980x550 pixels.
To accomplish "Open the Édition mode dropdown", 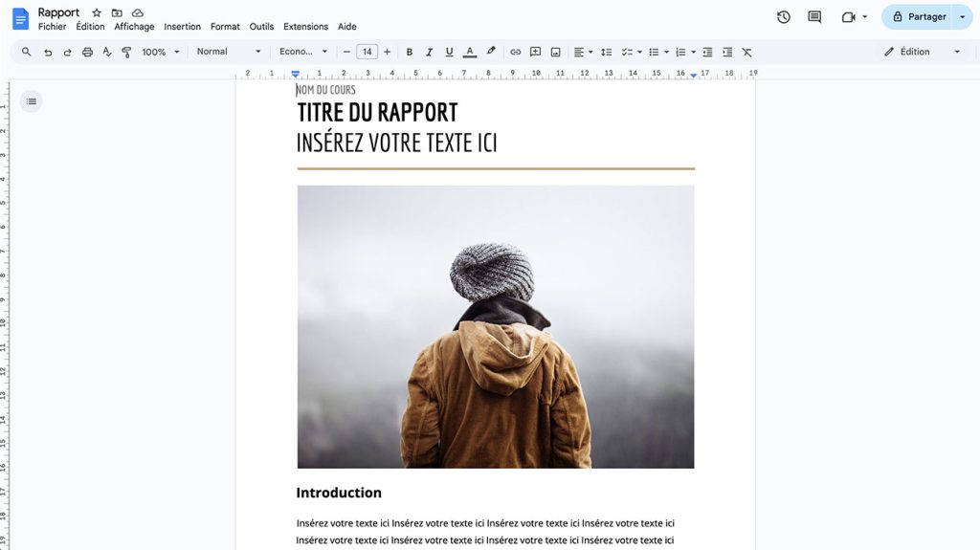I will tap(922, 52).
